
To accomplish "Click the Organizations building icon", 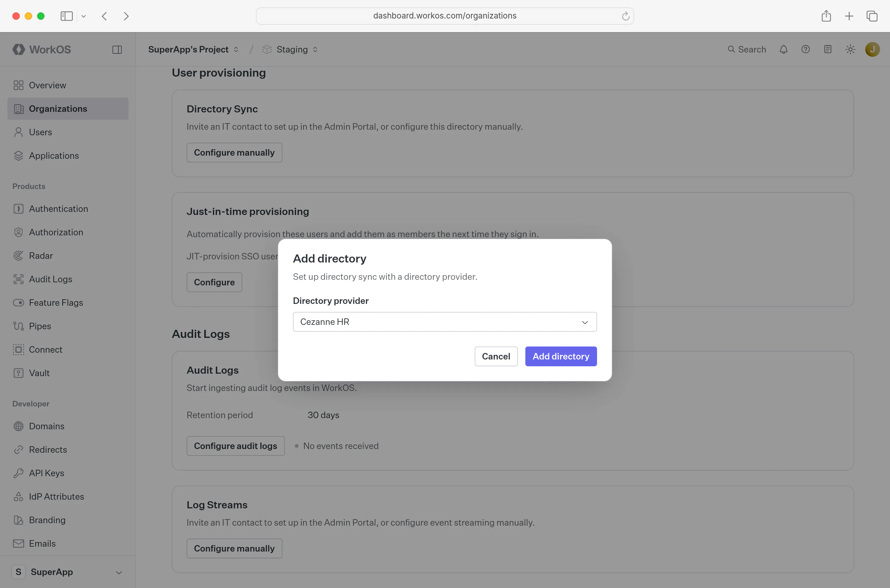I will coord(18,109).
